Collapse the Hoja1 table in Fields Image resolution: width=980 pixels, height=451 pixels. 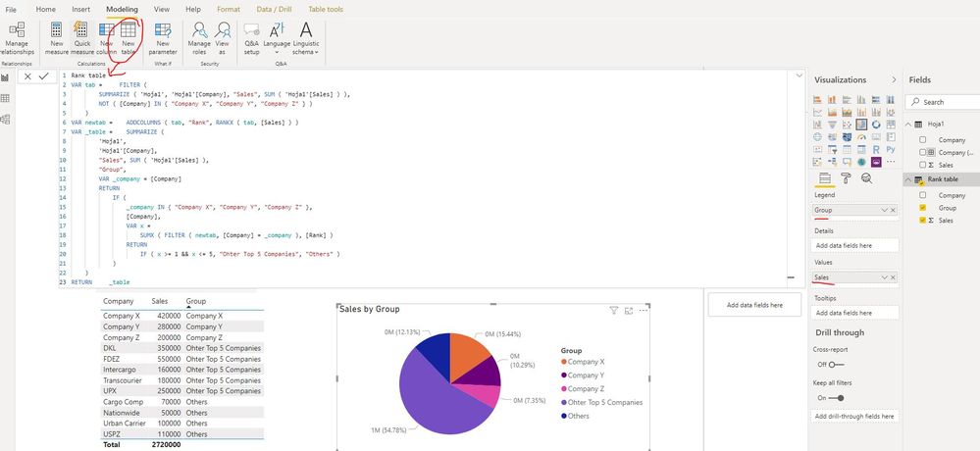point(908,125)
